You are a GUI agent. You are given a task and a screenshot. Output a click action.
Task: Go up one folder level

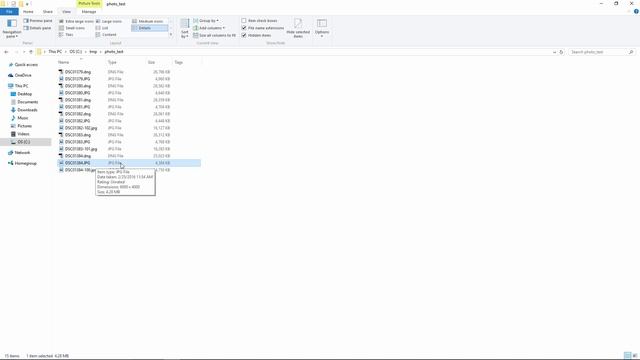coord(31,52)
